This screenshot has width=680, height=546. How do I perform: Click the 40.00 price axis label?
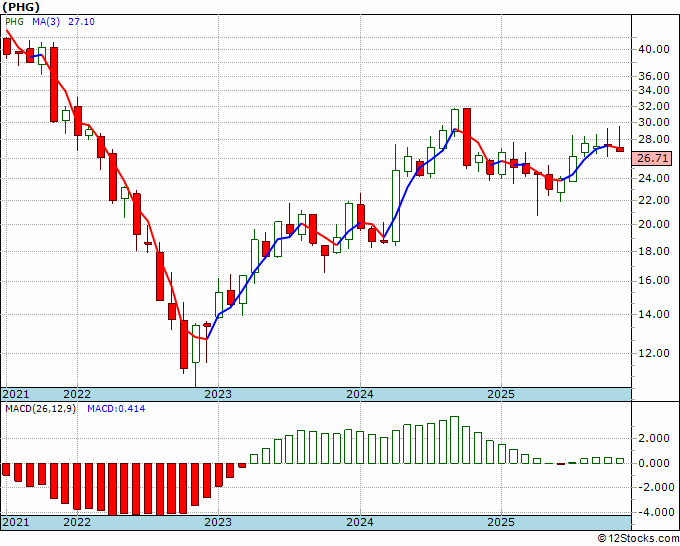click(x=653, y=49)
